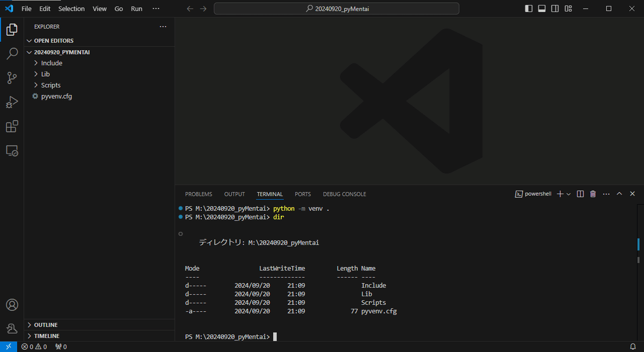
Task: Open the Accounts icon in activity bar
Action: click(x=12, y=305)
